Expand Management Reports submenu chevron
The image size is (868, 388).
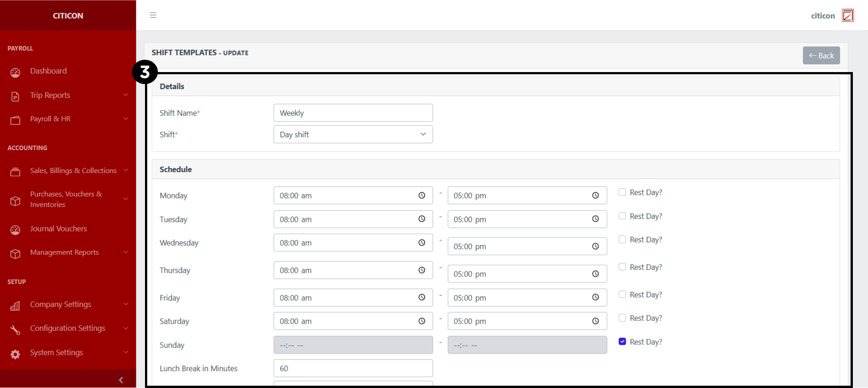[126, 252]
